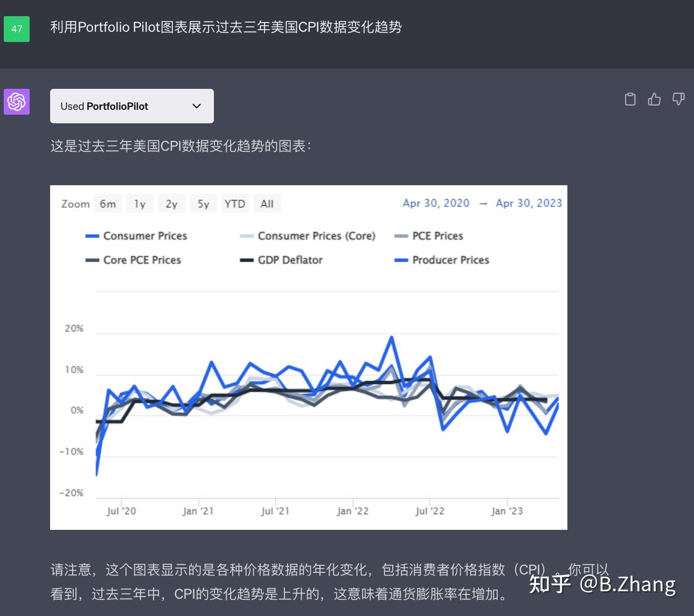Hide the Core PCE Prices series
694x616 pixels.
tap(134, 260)
